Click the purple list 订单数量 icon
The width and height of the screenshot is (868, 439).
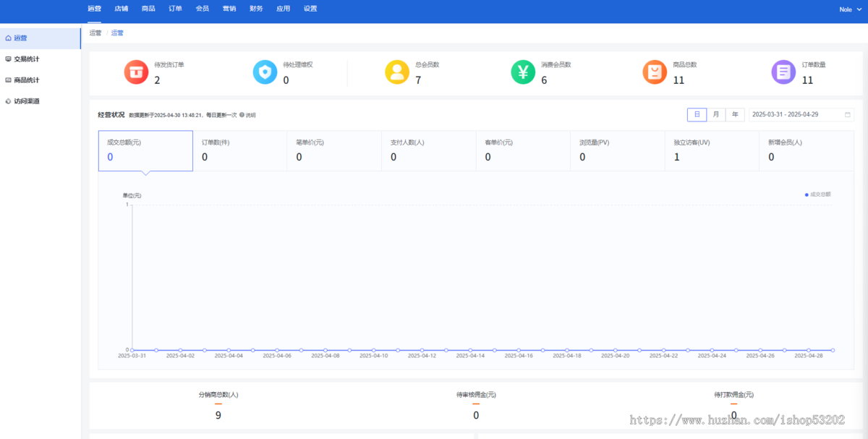(x=783, y=72)
